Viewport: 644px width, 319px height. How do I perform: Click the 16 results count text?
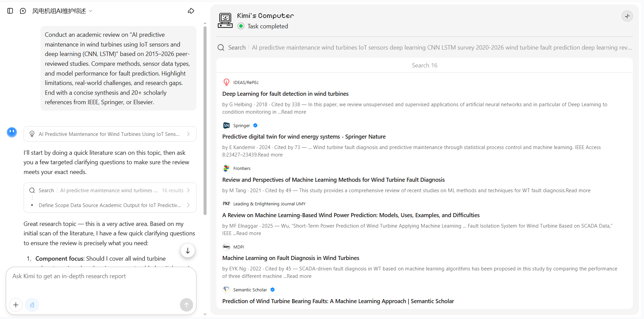coord(173,191)
